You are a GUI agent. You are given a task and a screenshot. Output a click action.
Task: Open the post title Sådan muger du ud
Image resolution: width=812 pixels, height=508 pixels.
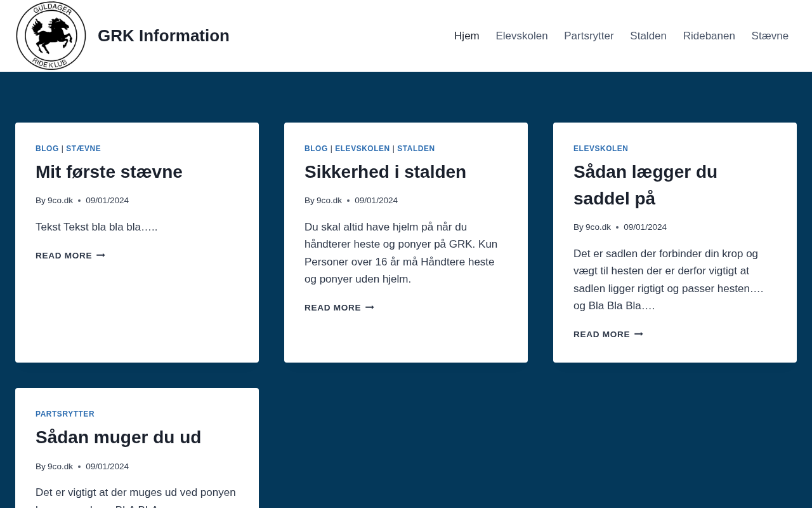point(118,438)
